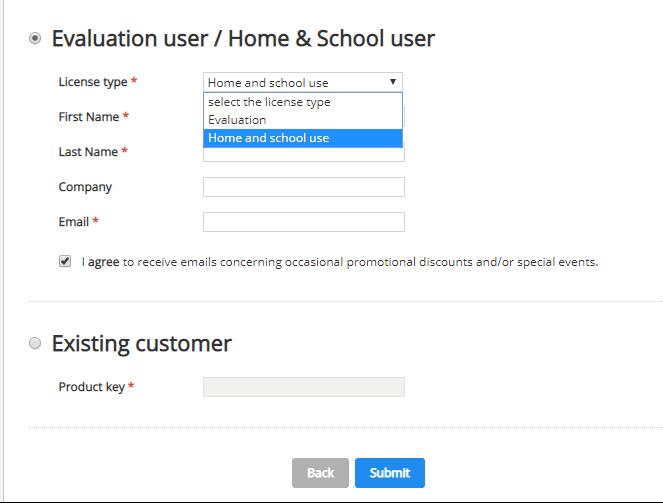Click the Company field label
The image size is (663, 503).
tap(85, 187)
